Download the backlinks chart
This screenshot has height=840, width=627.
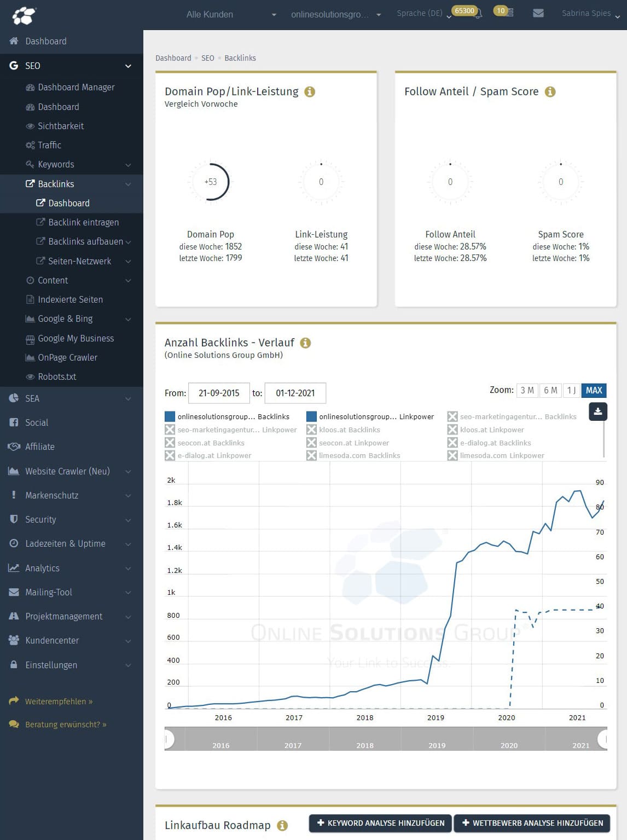coord(598,412)
